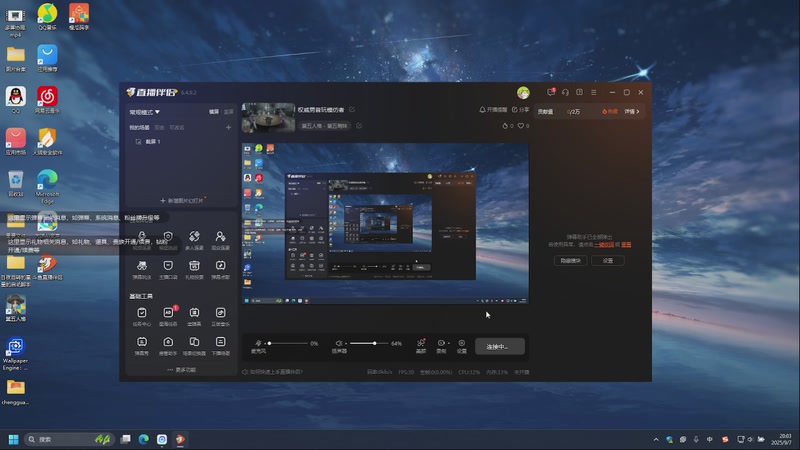Select the third tab in the scenes row
Screen dimensions: 800x450
(x=177, y=128)
